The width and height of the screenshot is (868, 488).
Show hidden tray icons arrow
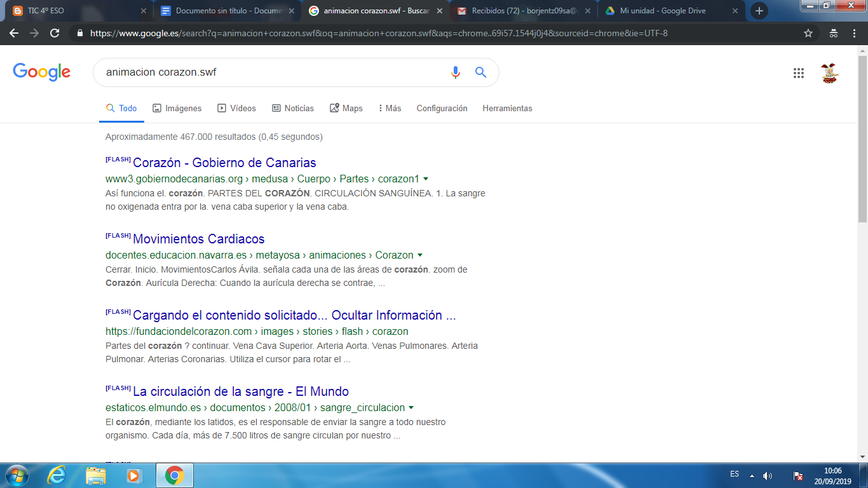(x=752, y=475)
